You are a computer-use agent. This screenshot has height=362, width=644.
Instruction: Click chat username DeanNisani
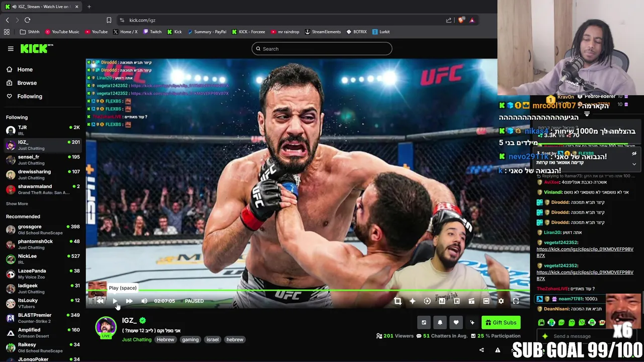point(557,309)
